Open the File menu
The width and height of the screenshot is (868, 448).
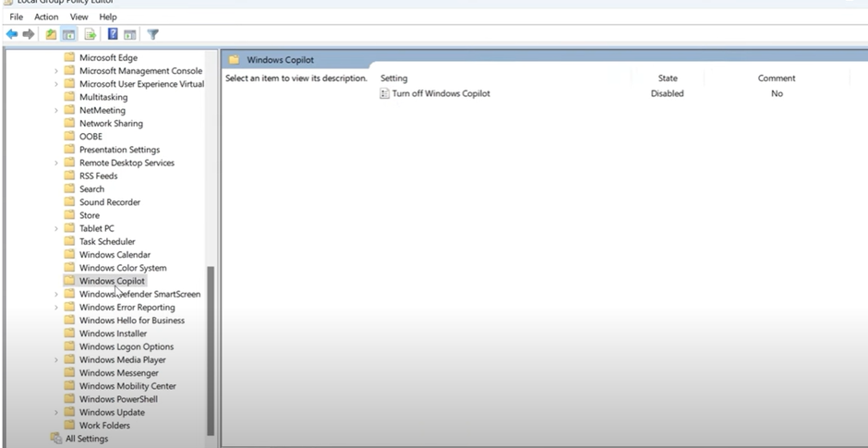(16, 18)
